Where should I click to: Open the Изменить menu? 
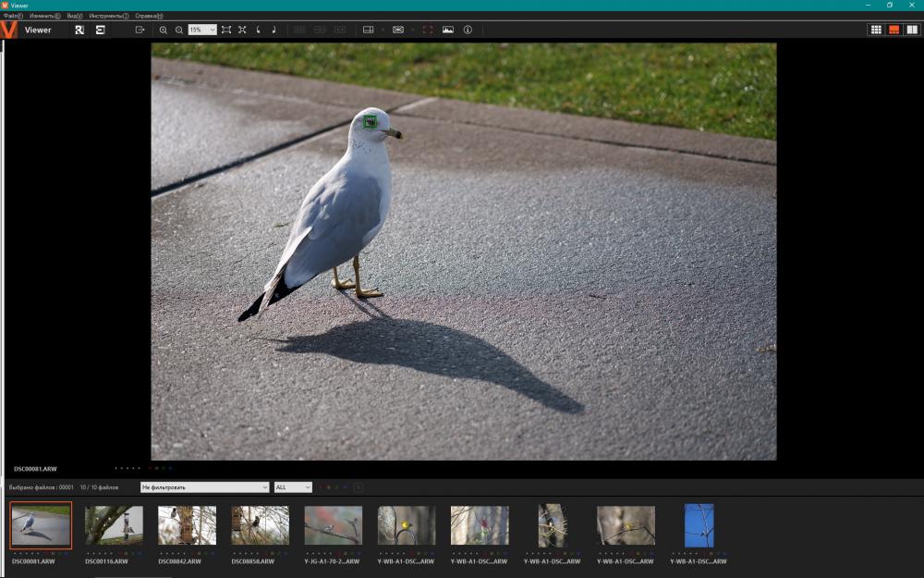[44, 16]
